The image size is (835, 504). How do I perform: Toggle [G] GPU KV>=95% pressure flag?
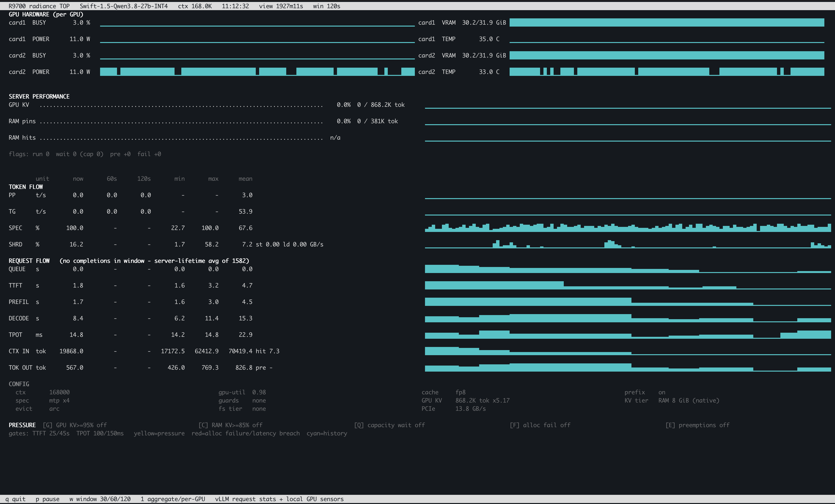pos(74,425)
